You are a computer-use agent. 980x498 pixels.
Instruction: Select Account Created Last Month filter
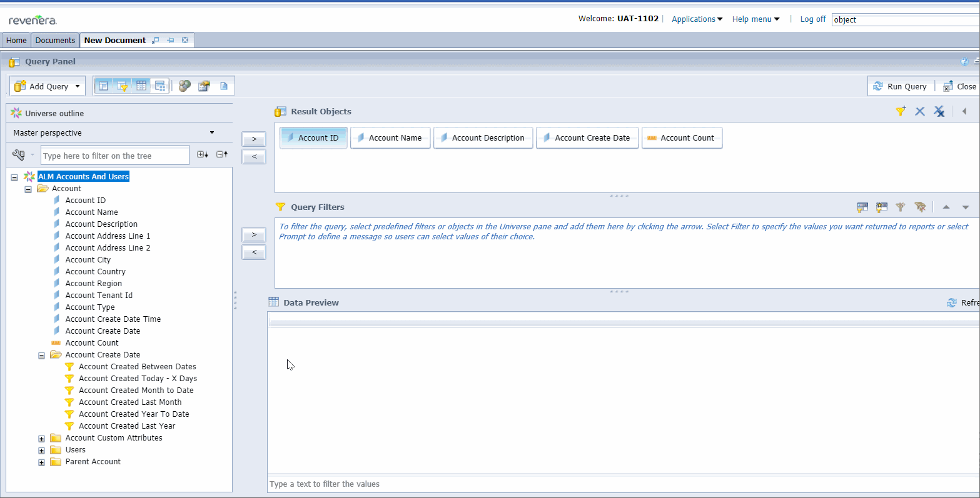(130, 402)
